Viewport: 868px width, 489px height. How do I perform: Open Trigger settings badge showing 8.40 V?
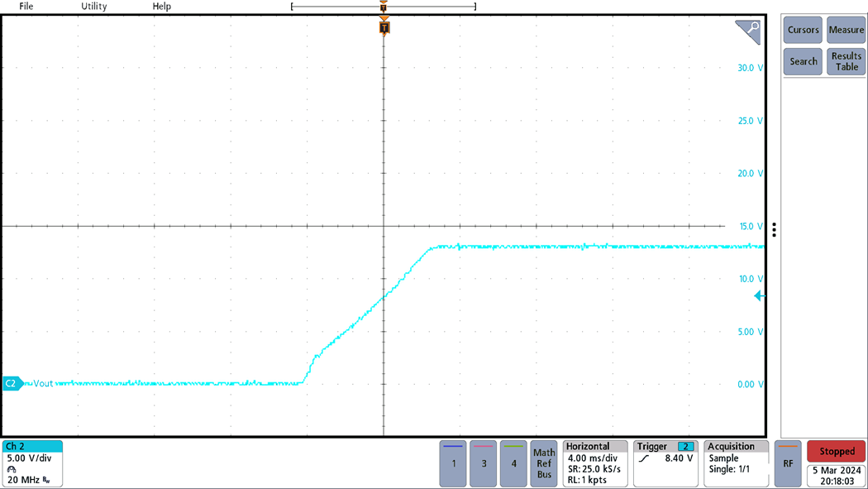click(666, 463)
